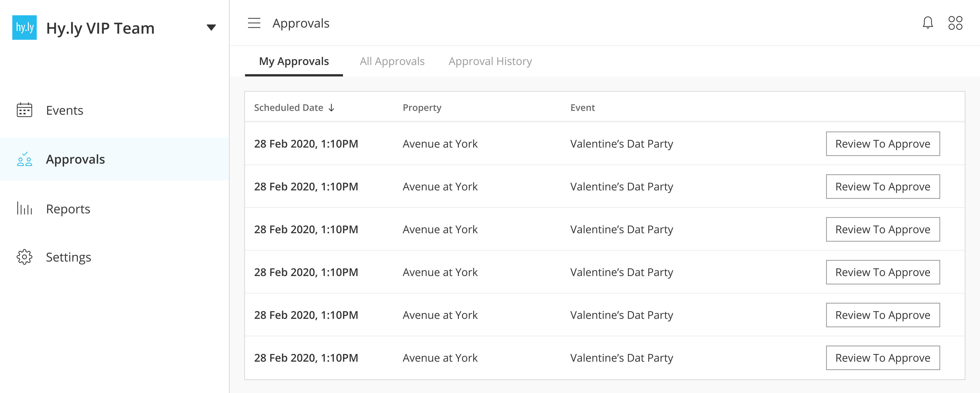Click the Settings gear icon
Viewport: 980px width, 393px height.
point(24,257)
